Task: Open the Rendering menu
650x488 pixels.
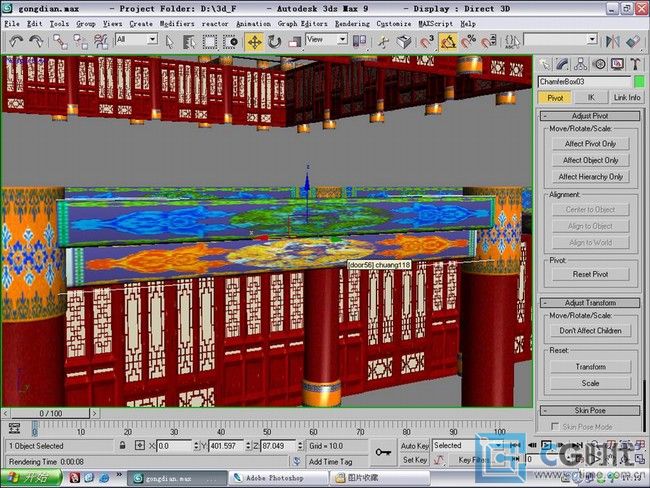Action: click(352, 24)
